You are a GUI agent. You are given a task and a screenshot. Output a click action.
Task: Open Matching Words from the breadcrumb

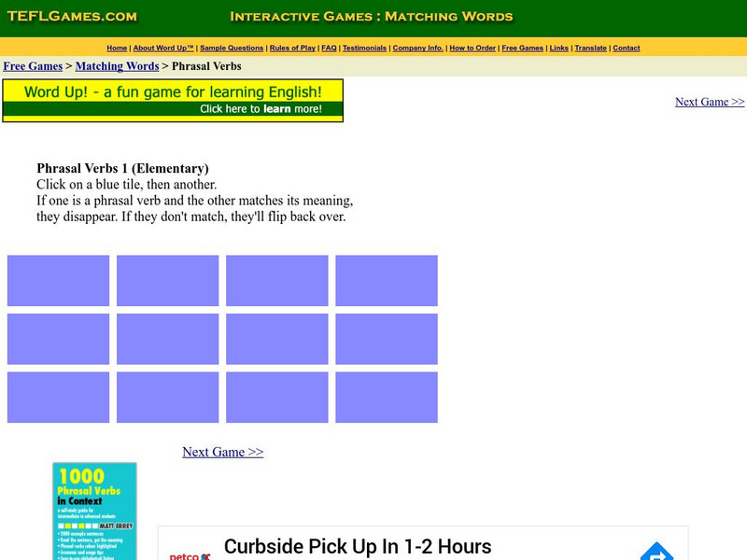click(117, 66)
